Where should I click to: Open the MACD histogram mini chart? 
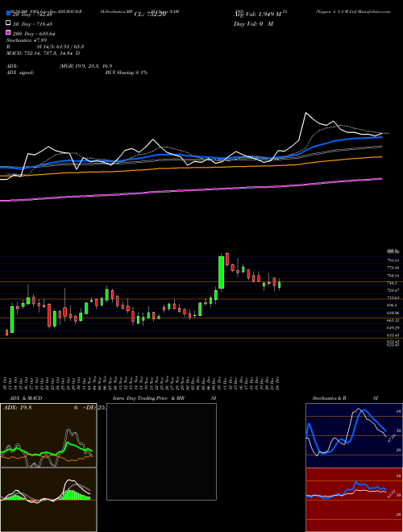click(x=48, y=500)
